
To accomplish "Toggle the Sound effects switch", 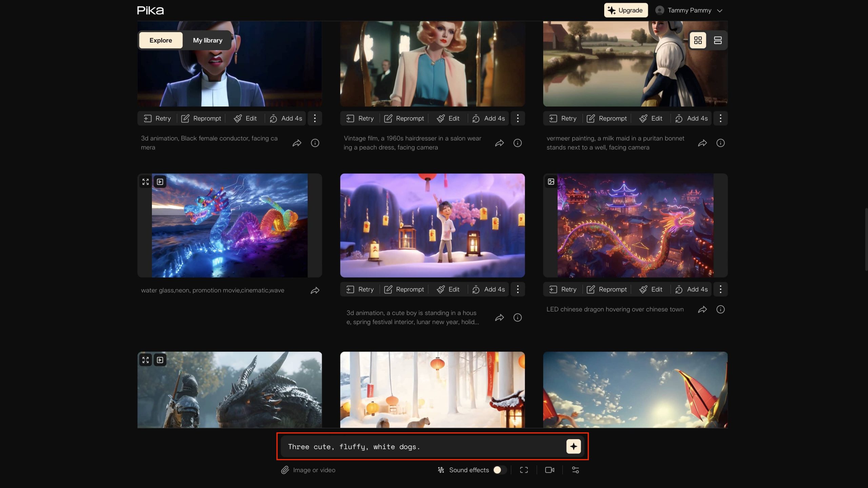I will coord(499,470).
